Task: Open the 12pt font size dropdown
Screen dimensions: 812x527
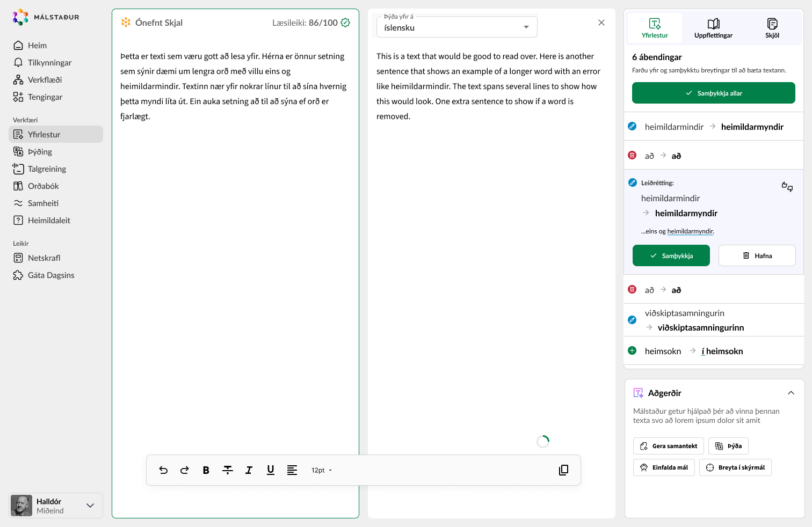Action: (x=322, y=470)
